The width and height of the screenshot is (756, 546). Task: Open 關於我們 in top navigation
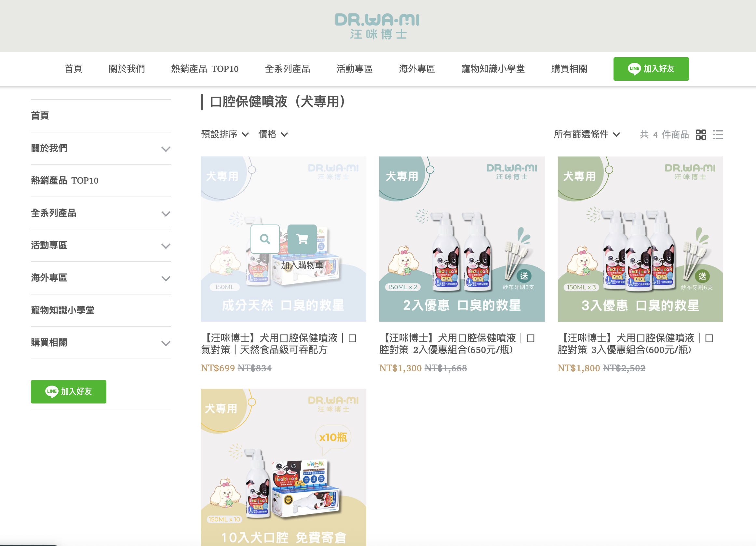pos(127,69)
